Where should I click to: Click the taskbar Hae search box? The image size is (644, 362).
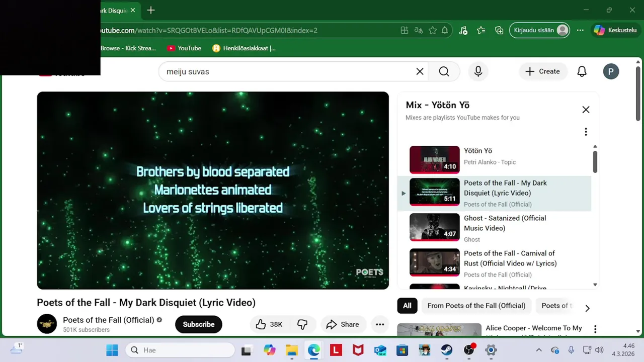pyautogui.click(x=180, y=350)
